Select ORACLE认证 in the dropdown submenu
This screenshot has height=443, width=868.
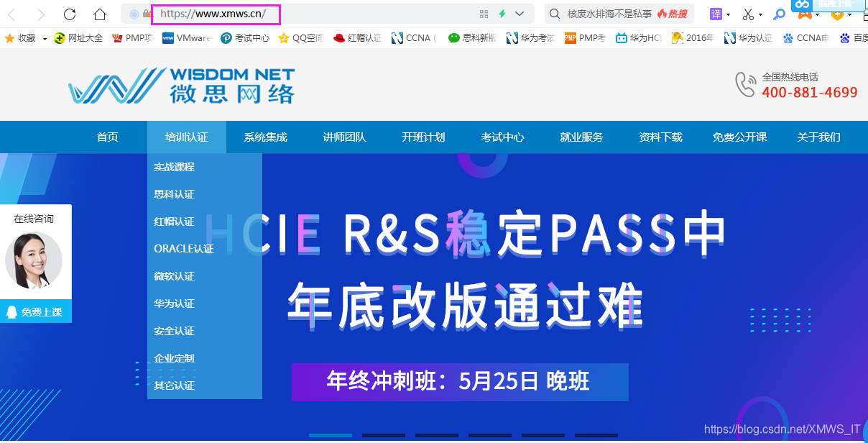point(205,249)
